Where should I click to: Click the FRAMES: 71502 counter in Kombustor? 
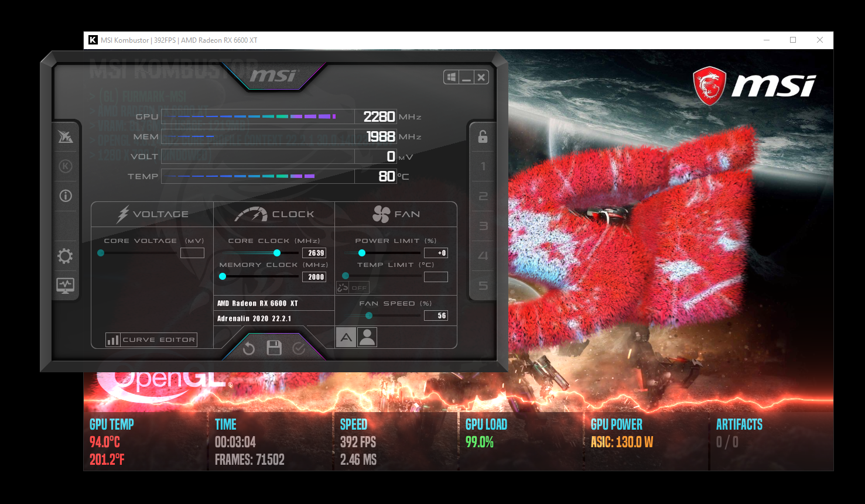pyautogui.click(x=249, y=460)
